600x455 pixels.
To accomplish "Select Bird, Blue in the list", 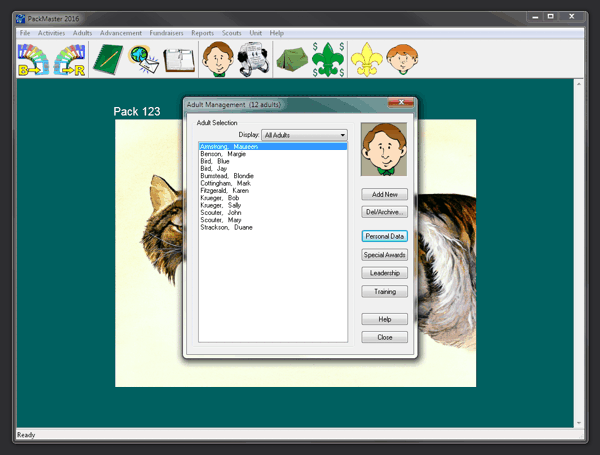I will (x=273, y=161).
